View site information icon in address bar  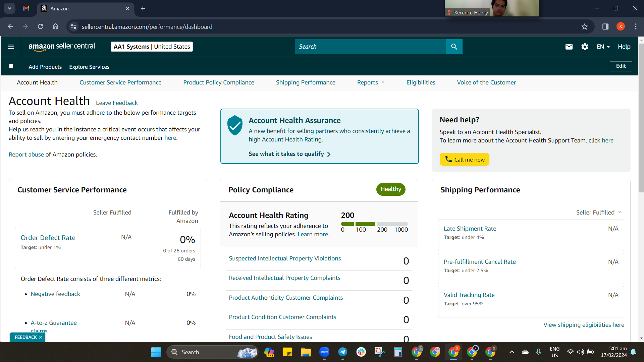tap(73, 26)
